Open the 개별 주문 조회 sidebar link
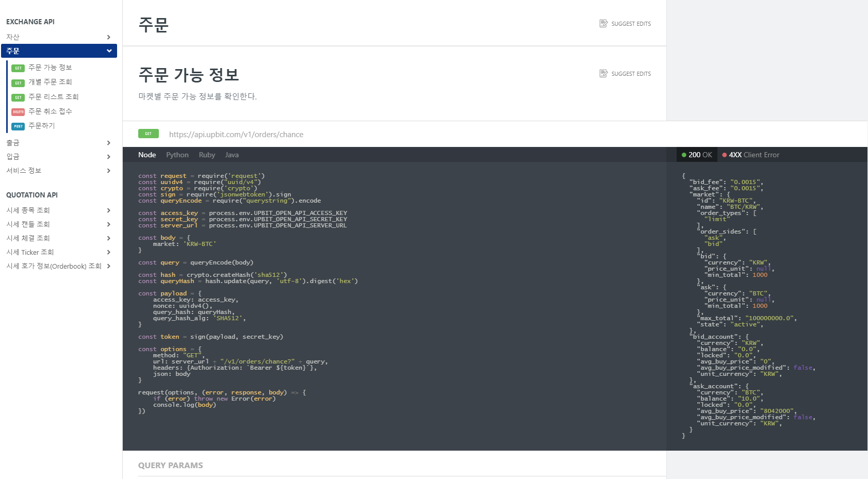This screenshot has width=868, height=479. click(50, 82)
